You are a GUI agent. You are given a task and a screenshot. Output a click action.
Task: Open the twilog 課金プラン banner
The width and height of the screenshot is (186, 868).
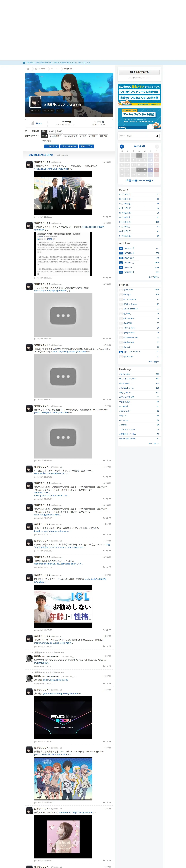(139, 95)
